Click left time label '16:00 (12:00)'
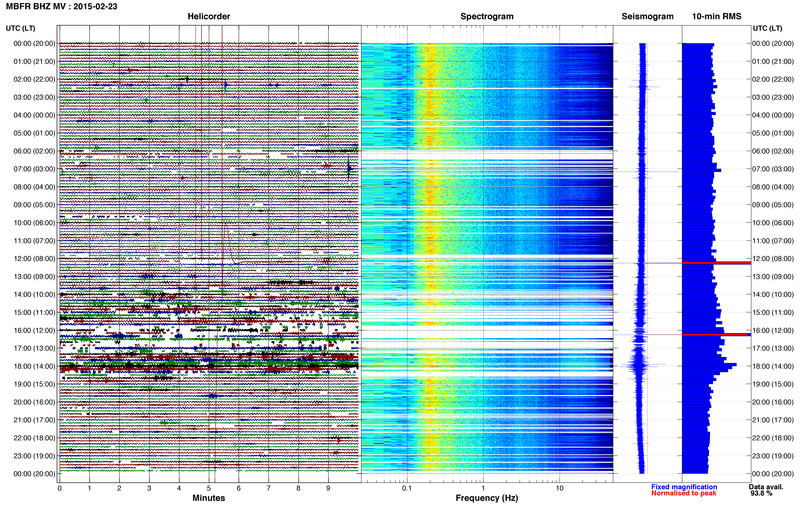 (x=34, y=330)
